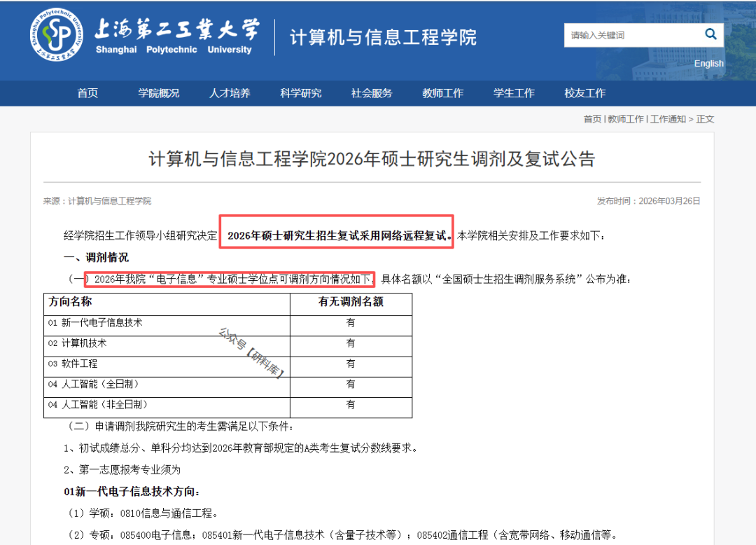Screen dimensions: 756x545
Task: Open the 人才培养 navigation menu
Action: coord(230,93)
